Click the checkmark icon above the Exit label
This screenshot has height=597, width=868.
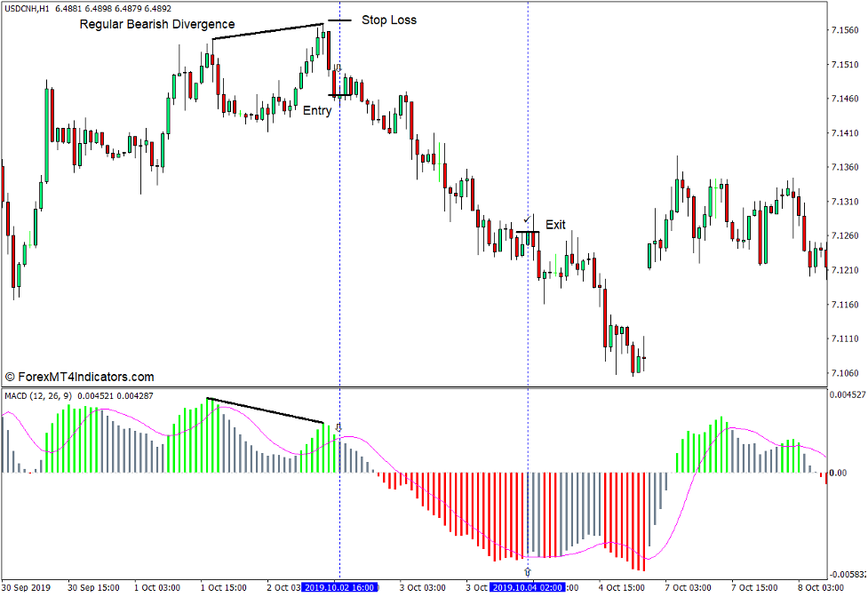coord(526,219)
